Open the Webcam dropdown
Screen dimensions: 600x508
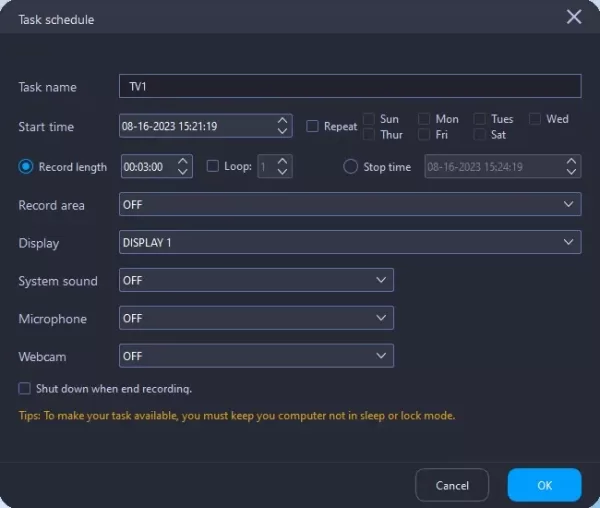pos(256,356)
